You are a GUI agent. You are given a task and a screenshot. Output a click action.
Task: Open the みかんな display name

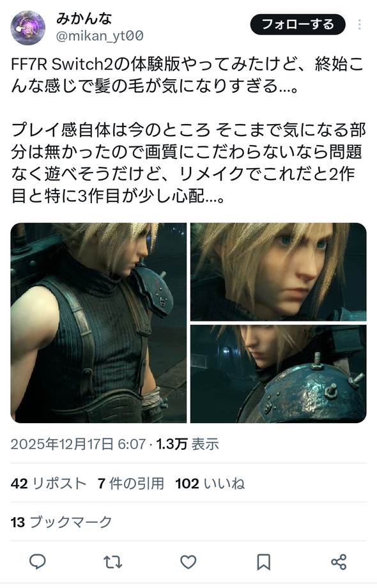click(84, 18)
